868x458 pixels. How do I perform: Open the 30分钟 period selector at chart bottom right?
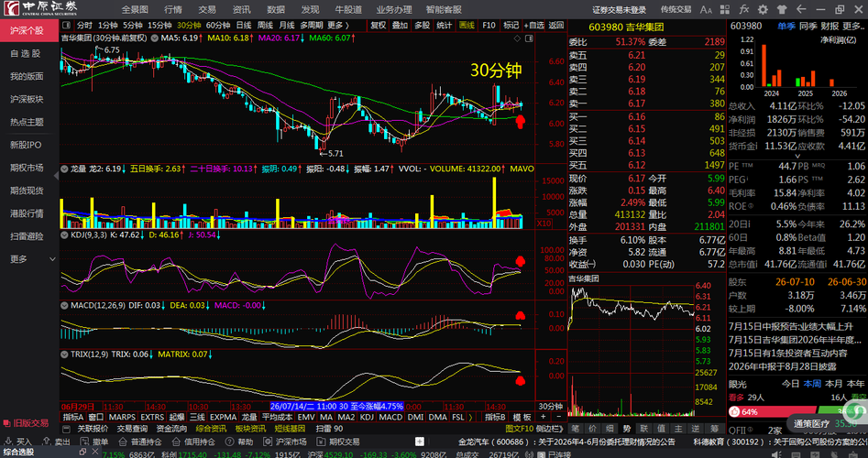550,406
